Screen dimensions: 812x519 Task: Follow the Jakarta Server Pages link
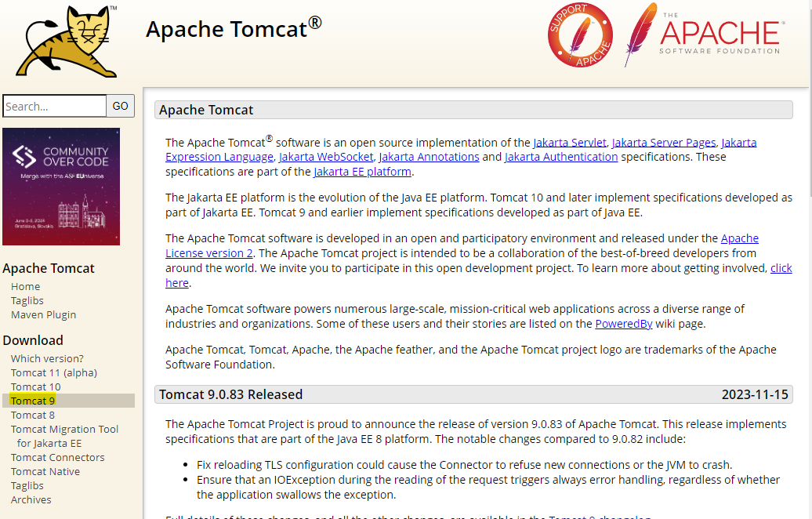(664, 143)
